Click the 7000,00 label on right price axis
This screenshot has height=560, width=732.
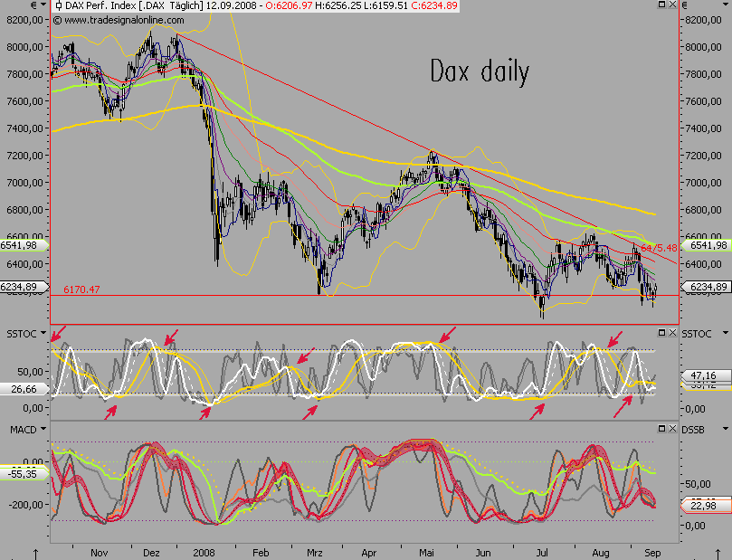click(703, 183)
